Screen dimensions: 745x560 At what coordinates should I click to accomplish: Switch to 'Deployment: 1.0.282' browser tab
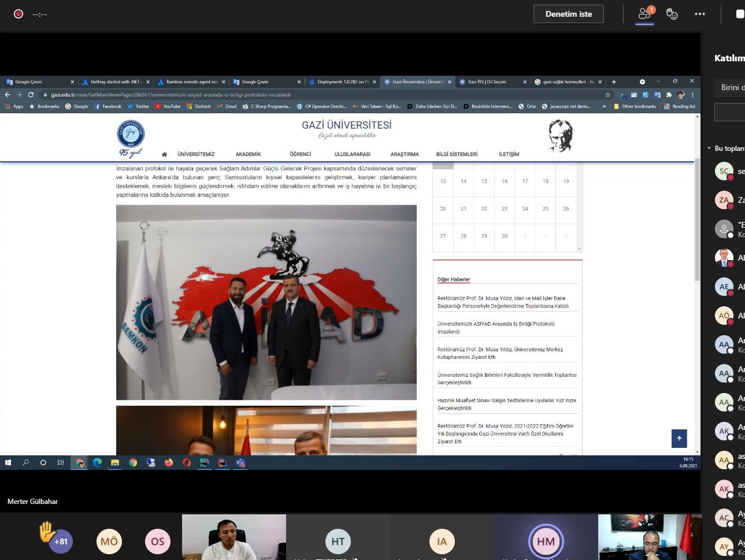(343, 82)
